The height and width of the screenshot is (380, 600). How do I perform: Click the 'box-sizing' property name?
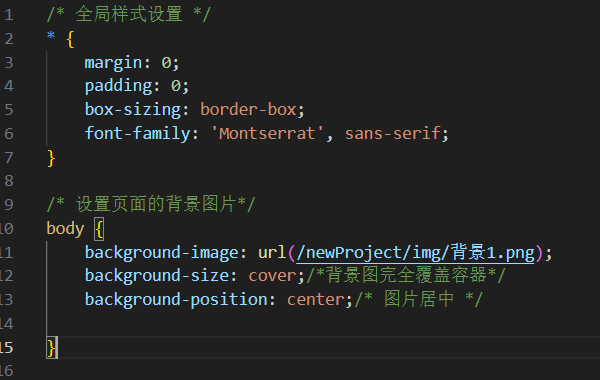click(x=133, y=110)
